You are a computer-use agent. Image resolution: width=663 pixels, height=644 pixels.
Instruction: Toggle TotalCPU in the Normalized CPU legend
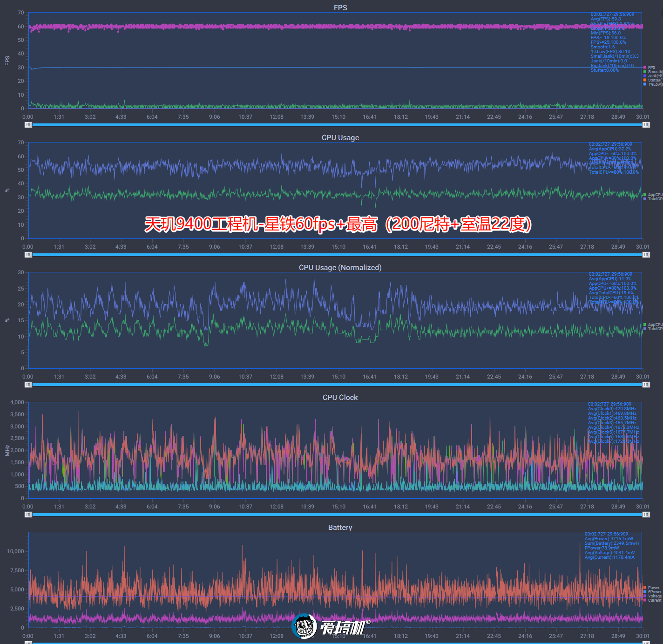tap(653, 329)
